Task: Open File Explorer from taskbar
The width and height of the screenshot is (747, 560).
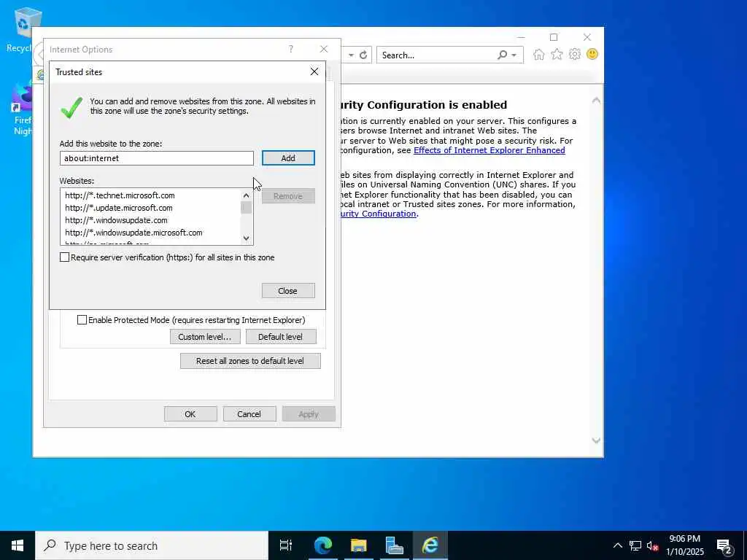Action: (359, 545)
